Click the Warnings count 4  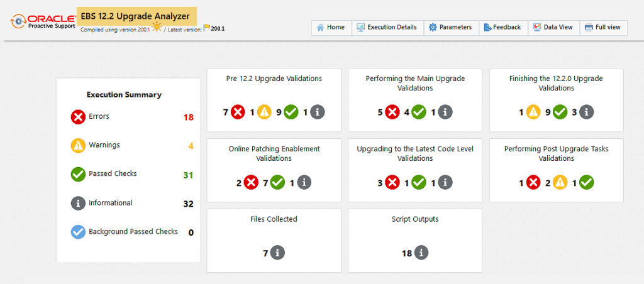191,146
